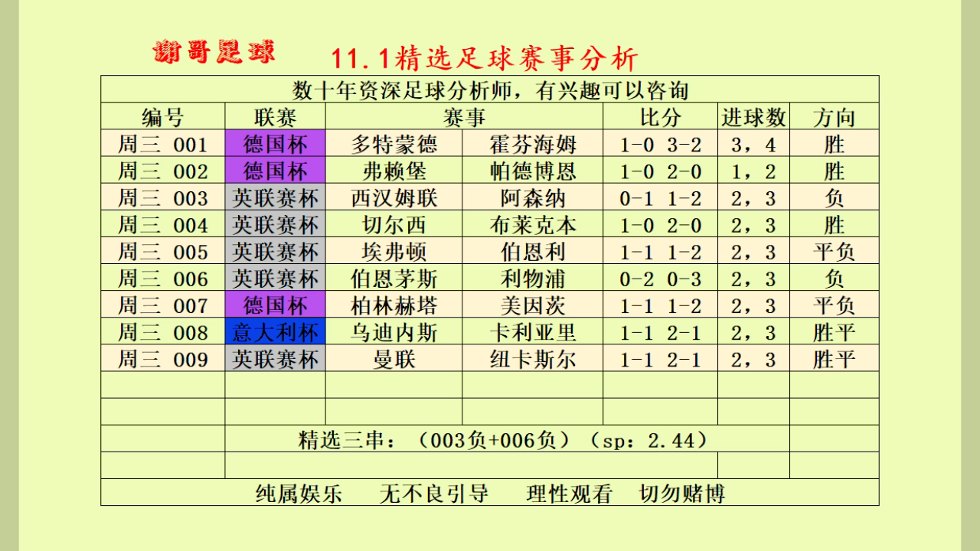
Task: Click goals value 1，2
Action: [753, 171]
